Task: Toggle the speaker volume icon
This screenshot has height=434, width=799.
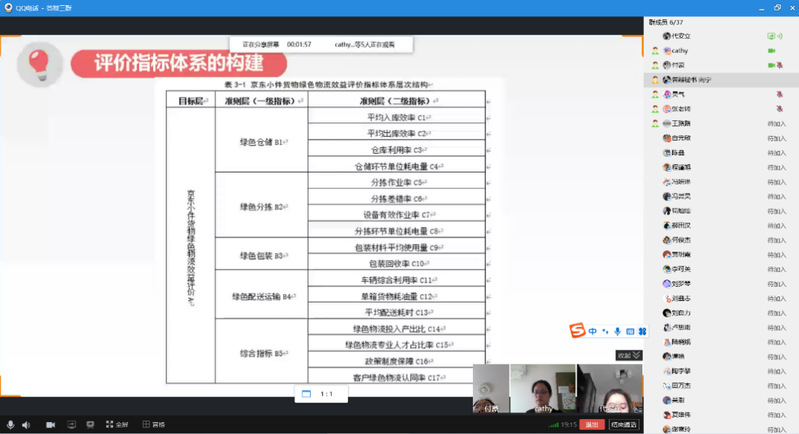Action: point(26,424)
